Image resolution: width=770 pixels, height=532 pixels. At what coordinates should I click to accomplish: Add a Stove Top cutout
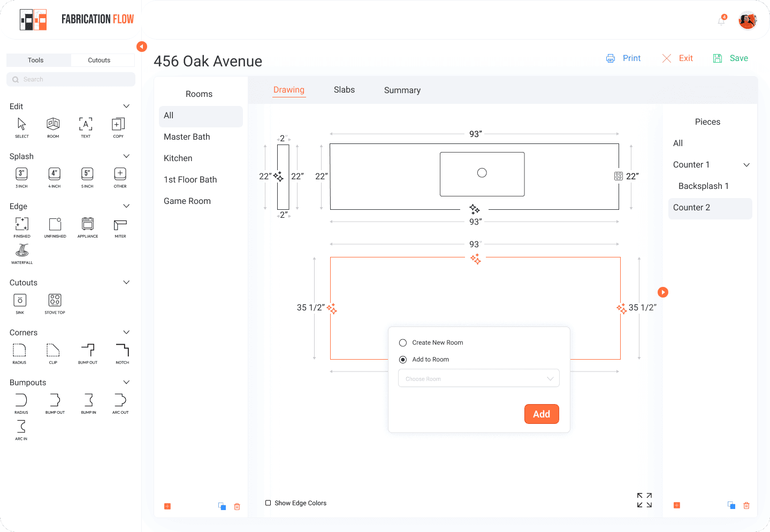[55, 303]
